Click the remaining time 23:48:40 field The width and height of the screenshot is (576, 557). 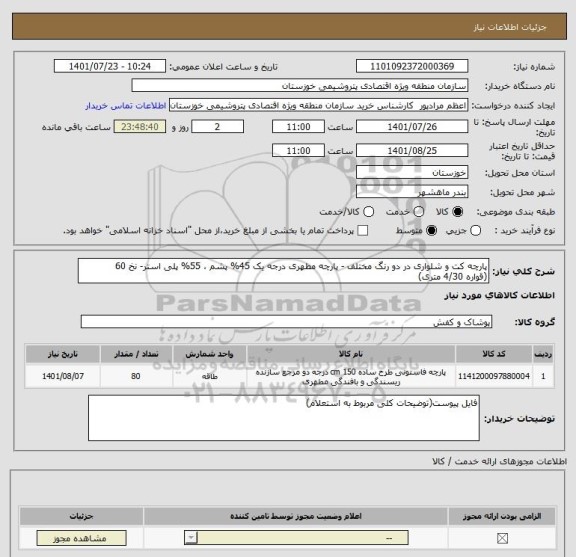coord(140,127)
